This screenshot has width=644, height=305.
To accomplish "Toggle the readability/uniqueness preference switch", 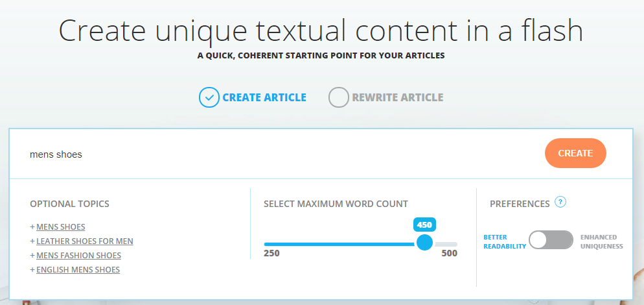I will click(551, 240).
